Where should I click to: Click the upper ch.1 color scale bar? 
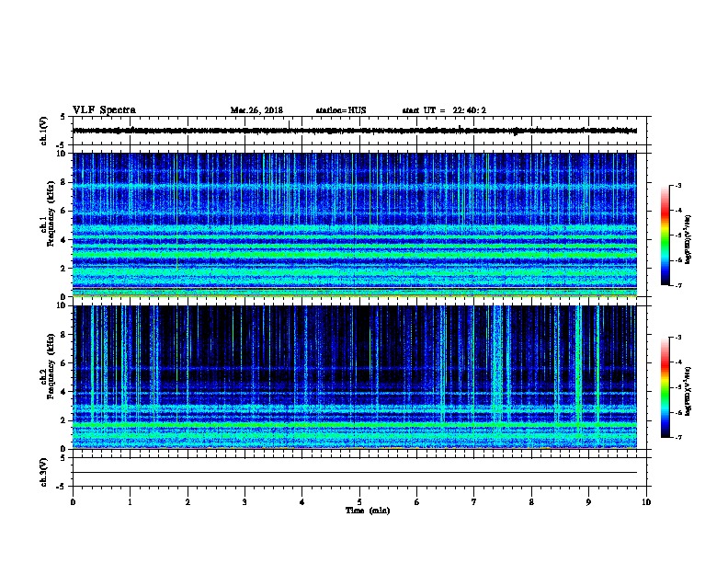pyautogui.click(x=665, y=236)
